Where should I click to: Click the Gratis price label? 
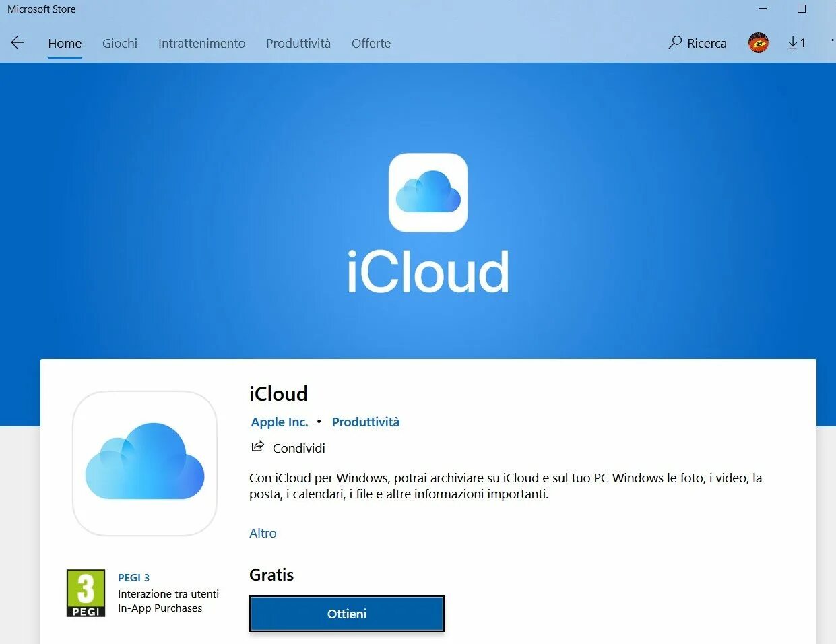271,575
